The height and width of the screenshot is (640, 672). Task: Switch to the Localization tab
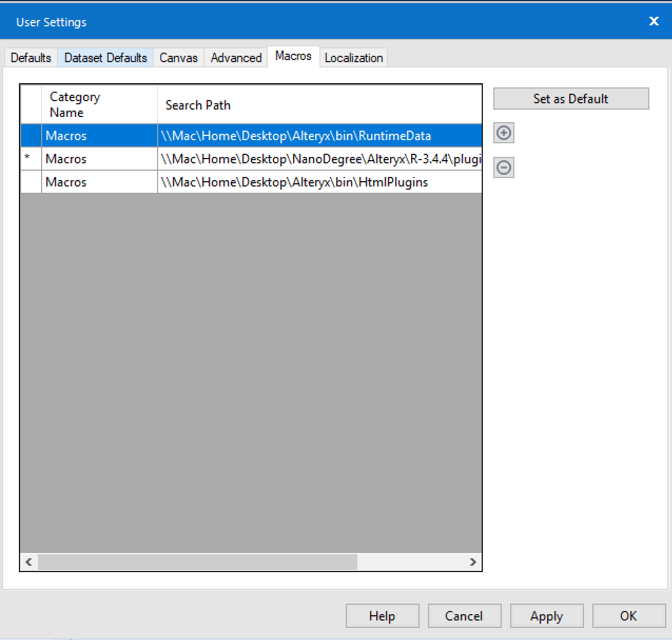point(354,57)
